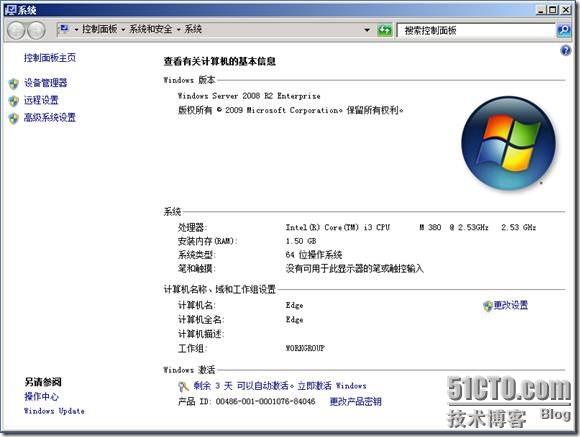
Task: Click the green refresh icon beside address bar
Action: [x=384, y=30]
